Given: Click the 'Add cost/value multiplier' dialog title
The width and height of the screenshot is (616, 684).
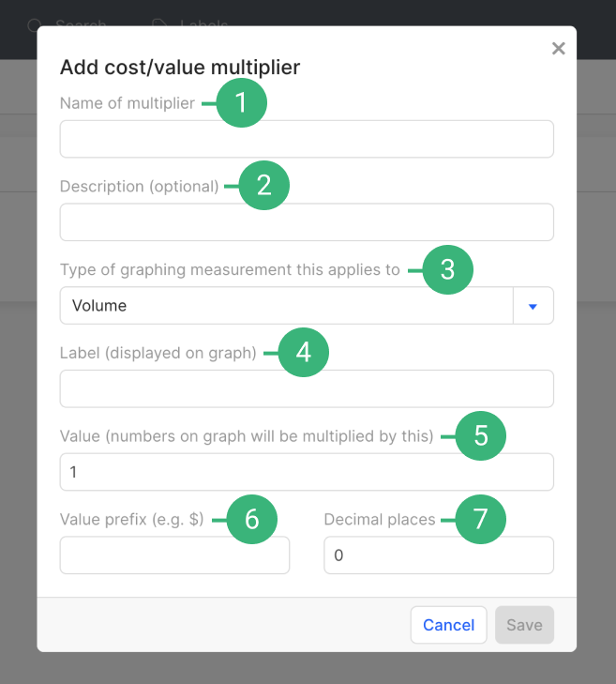Looking at the screenshot, I should tap(180, 67).
